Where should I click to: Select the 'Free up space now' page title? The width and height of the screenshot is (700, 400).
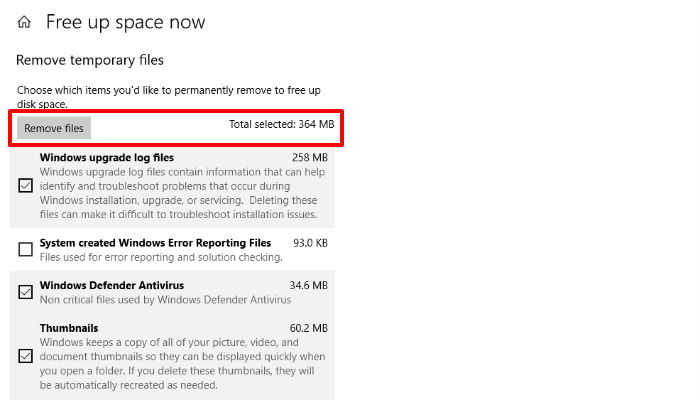(x=125, y=22)
